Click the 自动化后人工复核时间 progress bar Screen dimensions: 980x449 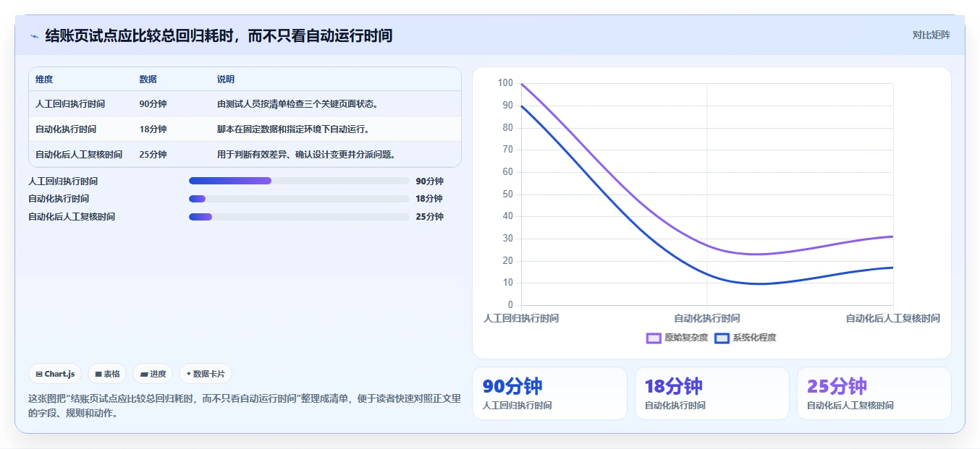(x=299, y=217)
